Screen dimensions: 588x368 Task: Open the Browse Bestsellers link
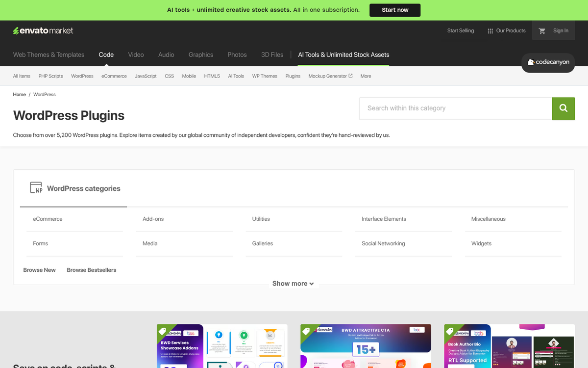(91, 269)
